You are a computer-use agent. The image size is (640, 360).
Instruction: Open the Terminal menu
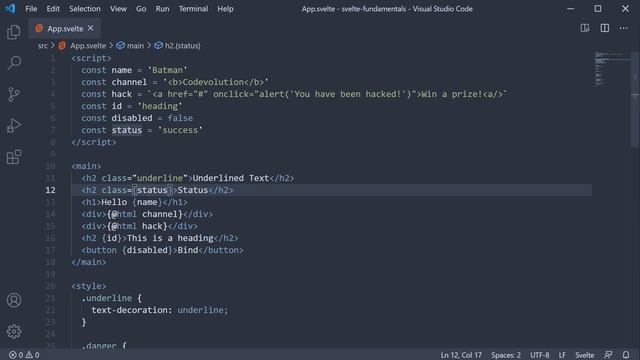click(x=193, y=9)
